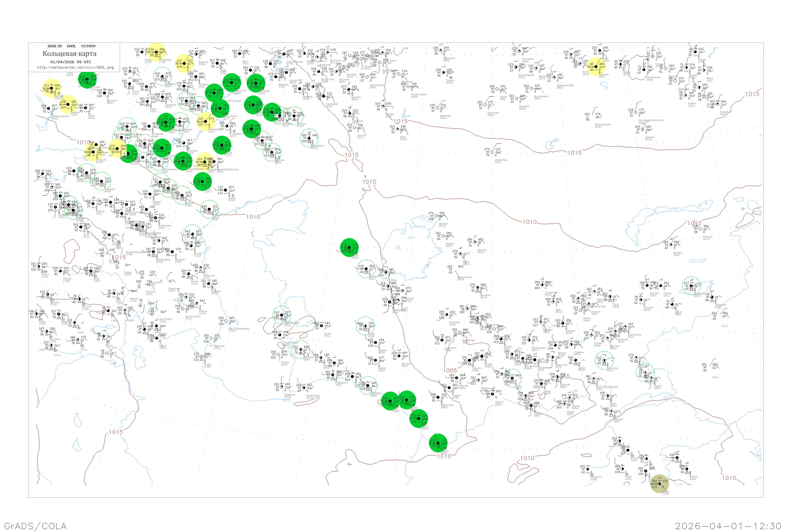The width and height of the screenshot is (798, 532).
Task: Click the yellow station marker near Полтава 33506
Action: pyautogui.click(x=52, y=88)
